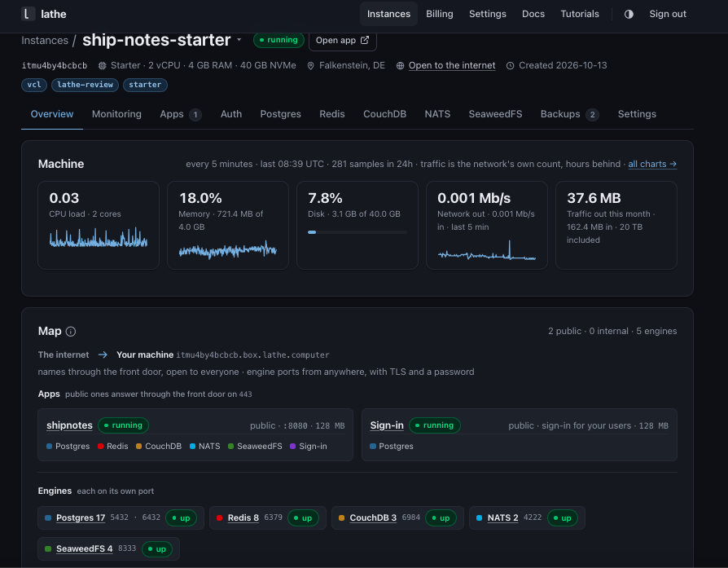
Task: Go to top Settings nav item
Action: (x=488, y=14)
